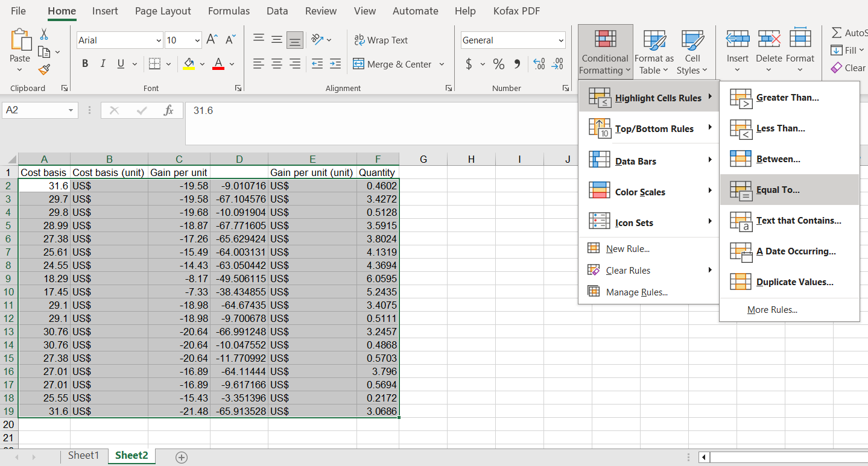868x466 pixels.
Task: Click horizontal scrollbar left arrow
Action: pos(704,458)
